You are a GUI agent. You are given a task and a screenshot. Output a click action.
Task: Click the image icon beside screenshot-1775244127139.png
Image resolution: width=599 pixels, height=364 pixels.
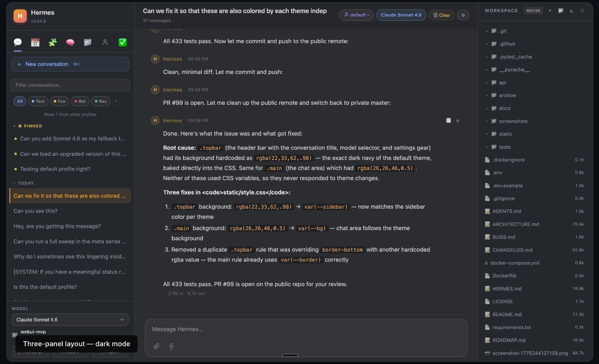[488, 353]
